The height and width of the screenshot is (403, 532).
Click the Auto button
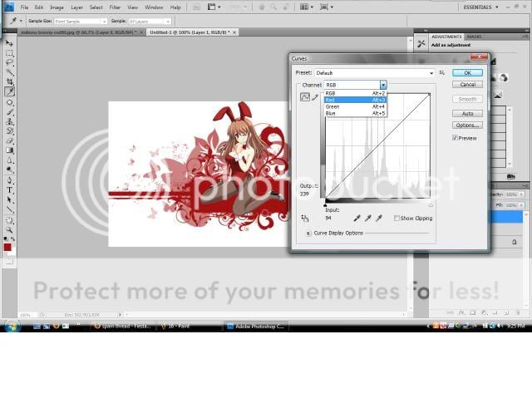pos(467,114)
